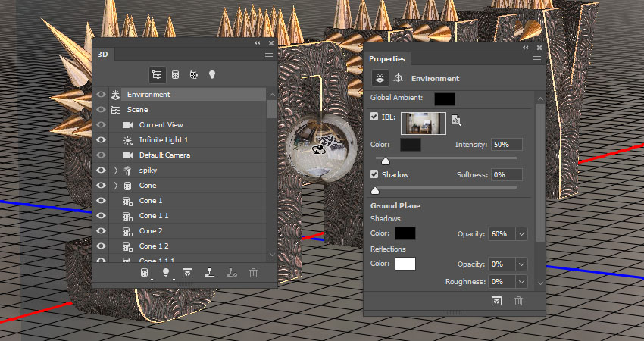This screenshot has height=341, width=644.
Task: Open Shadows Opacity dropdown
Action: click(521, 233)
